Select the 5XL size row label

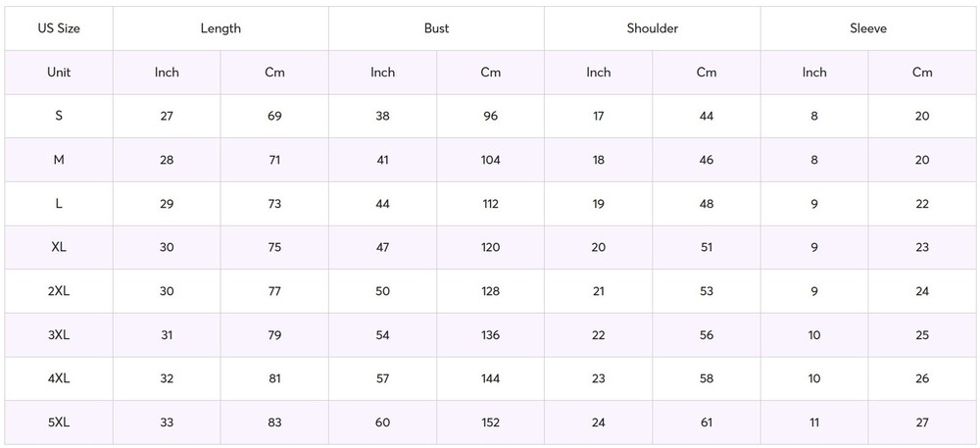click(59, 423)
